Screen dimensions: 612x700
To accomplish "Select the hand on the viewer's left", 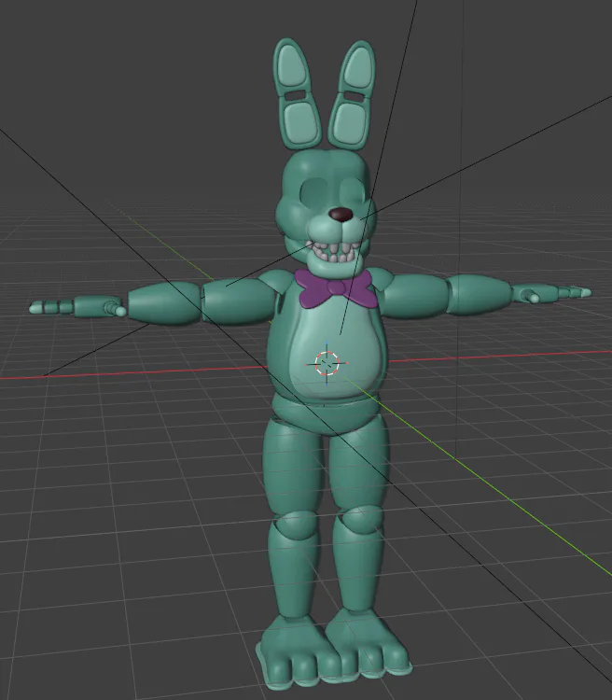I will 78,307.
